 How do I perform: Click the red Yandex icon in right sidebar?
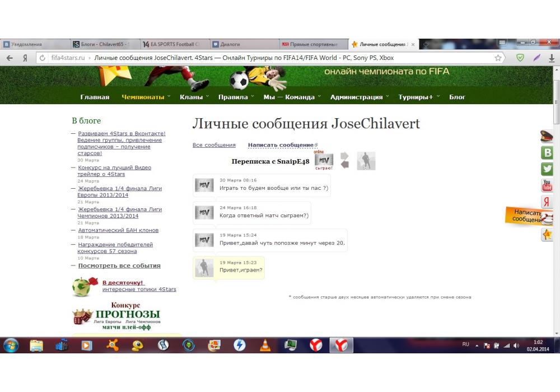point(547,202)
